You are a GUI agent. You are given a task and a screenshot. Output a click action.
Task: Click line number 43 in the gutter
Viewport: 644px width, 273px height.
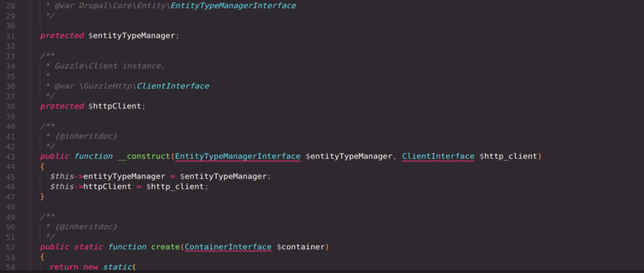pyautogui.click(x=11, y=157)
